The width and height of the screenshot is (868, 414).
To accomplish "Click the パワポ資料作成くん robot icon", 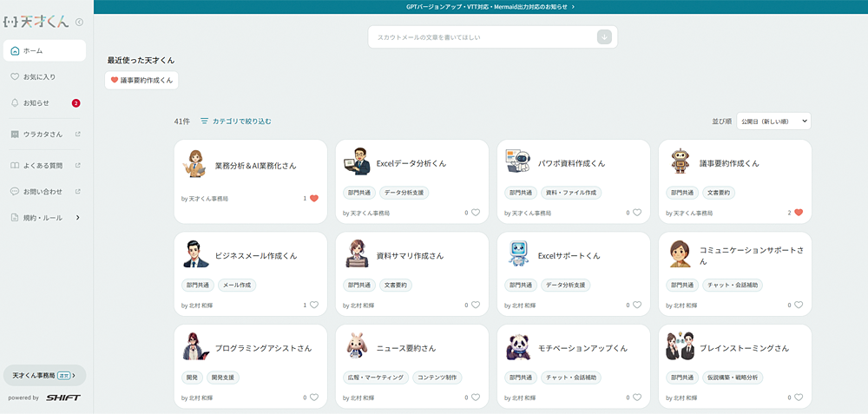I will pyautogui.click(x=518, y=163).
